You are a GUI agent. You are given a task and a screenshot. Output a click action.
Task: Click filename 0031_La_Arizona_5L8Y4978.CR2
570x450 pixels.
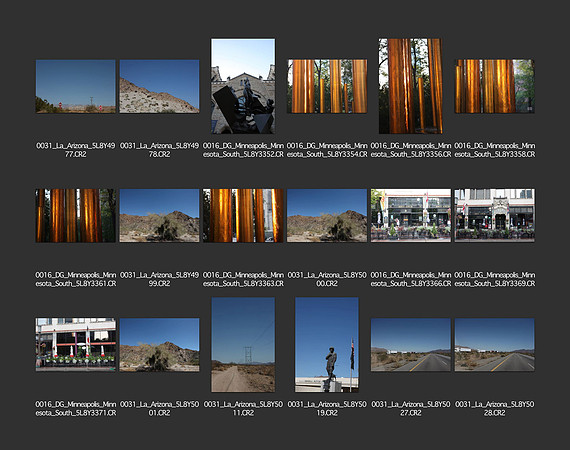tap(159, 150)
